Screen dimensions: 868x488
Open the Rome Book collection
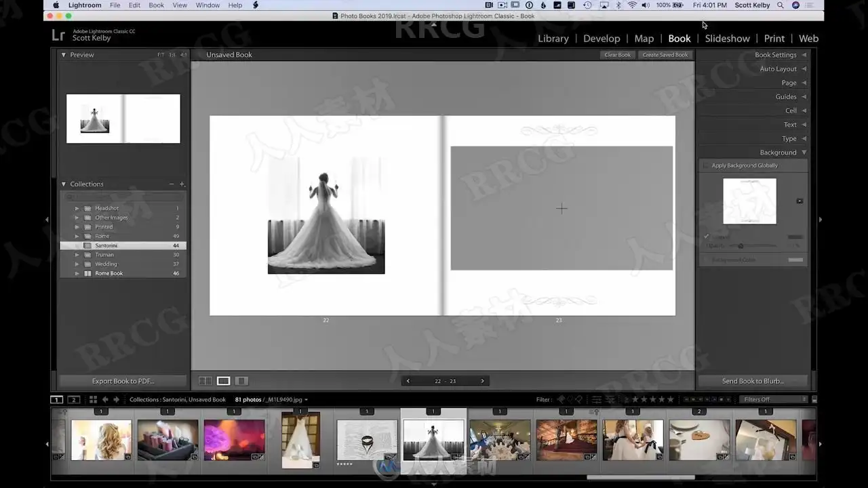108,273
